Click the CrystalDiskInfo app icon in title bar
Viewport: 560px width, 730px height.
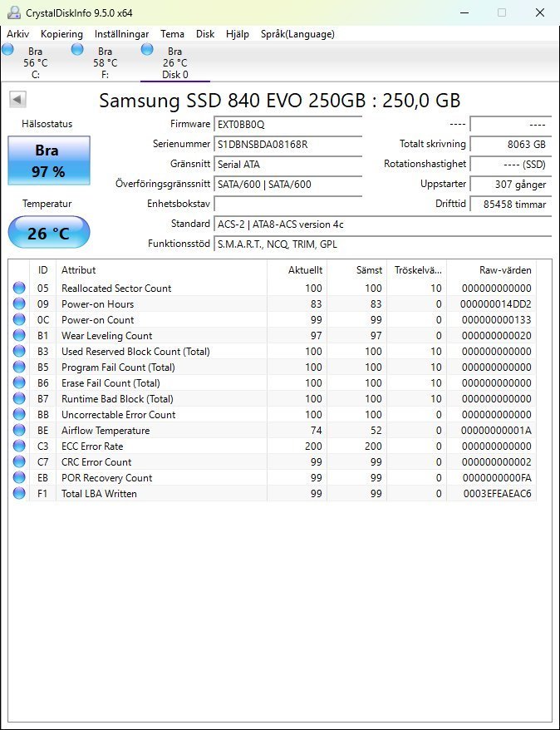14,12
